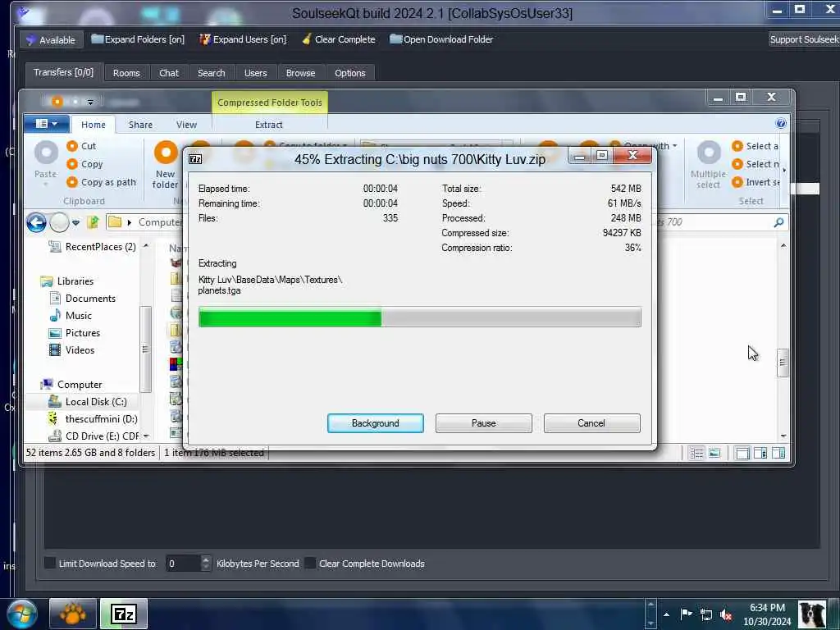The image size is (840, 630).
Task: Cancel the 7-Zip extraction
Action: (x=591, y=423)
